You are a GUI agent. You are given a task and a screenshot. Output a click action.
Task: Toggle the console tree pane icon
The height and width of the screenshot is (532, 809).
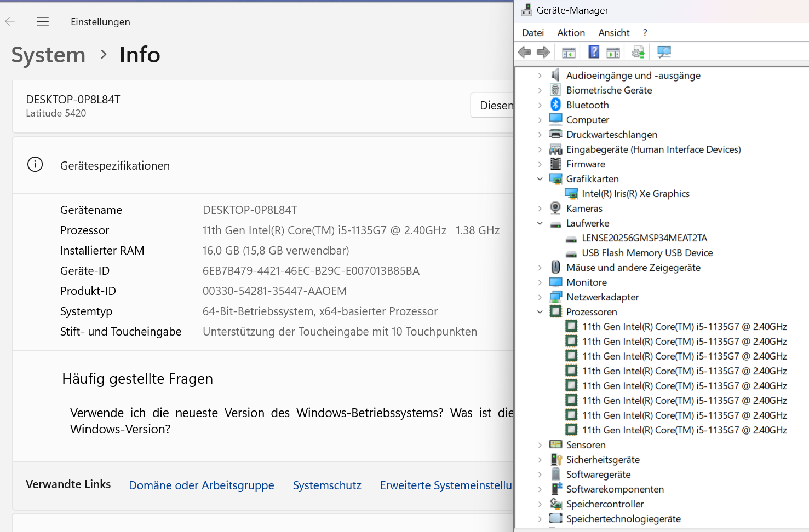(x=569, y=52)
